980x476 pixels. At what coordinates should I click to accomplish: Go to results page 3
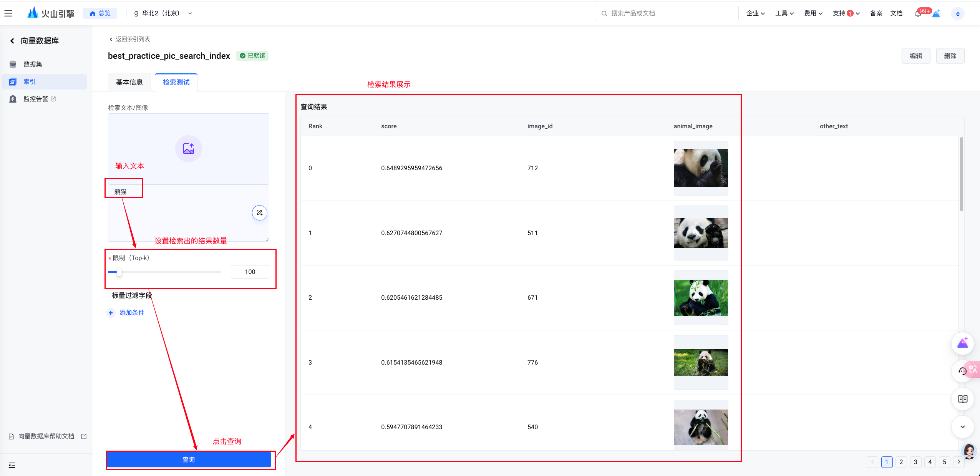click(x=915, y=462)
